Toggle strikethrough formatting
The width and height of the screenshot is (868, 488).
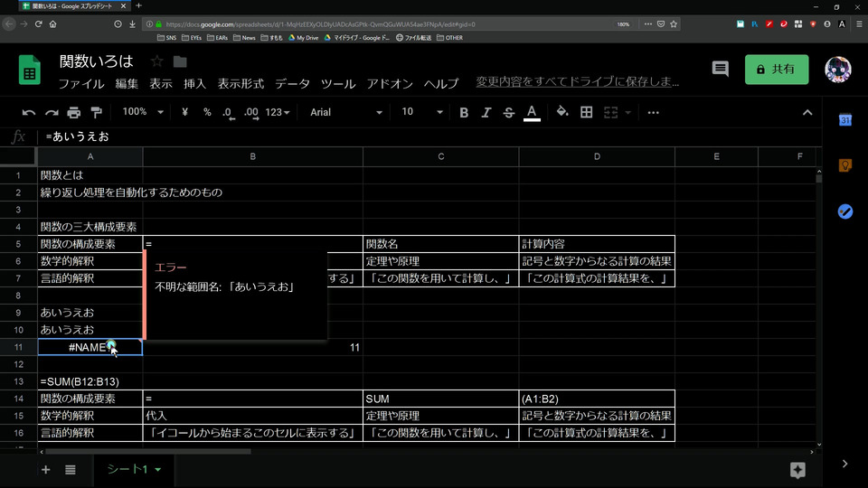(x=509, y=113)
